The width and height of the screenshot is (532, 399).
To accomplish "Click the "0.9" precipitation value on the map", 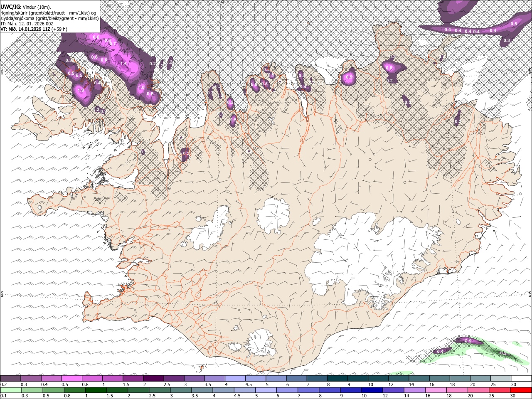I will (x=349, y=77).
